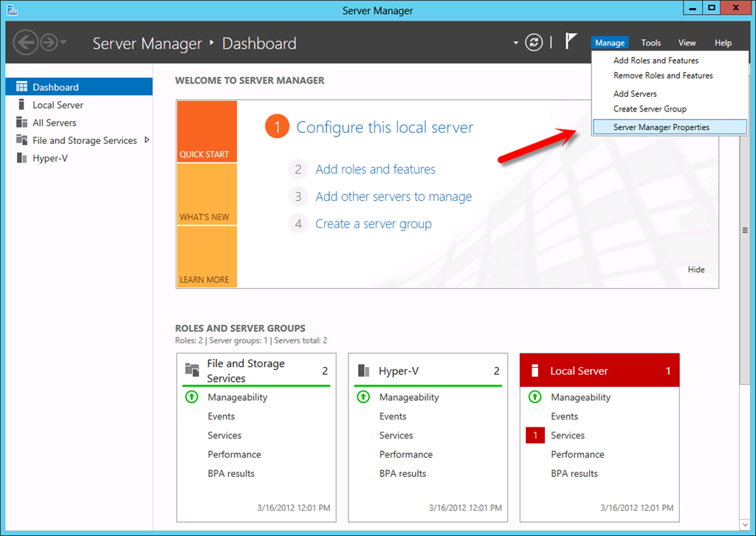The height and width of the screenshot is (536, 756).
Task: Select All Servers in sidebar
Action: coord(55,123)
